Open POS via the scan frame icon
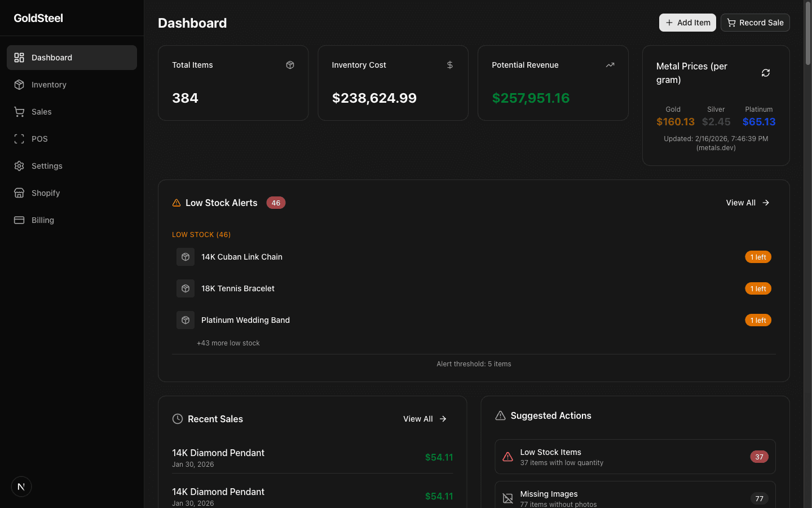The height and width of the screenshot is (508, 812). [19, 139]
